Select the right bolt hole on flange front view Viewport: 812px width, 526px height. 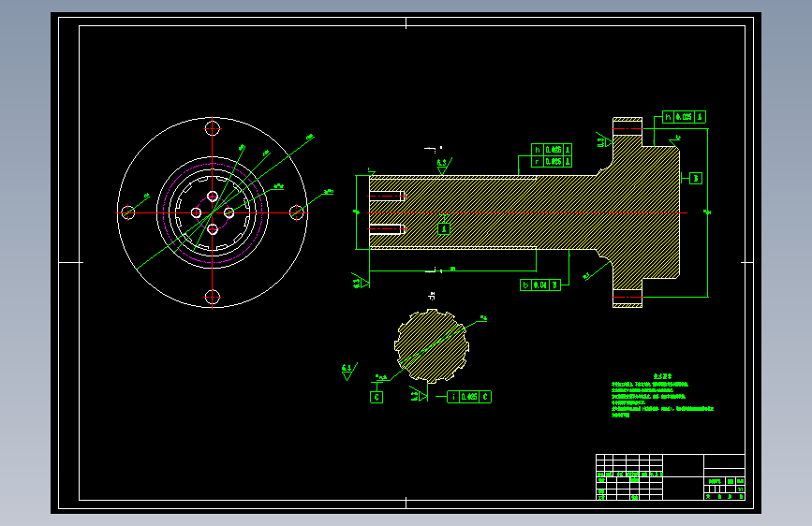click(x=297, y=212)
